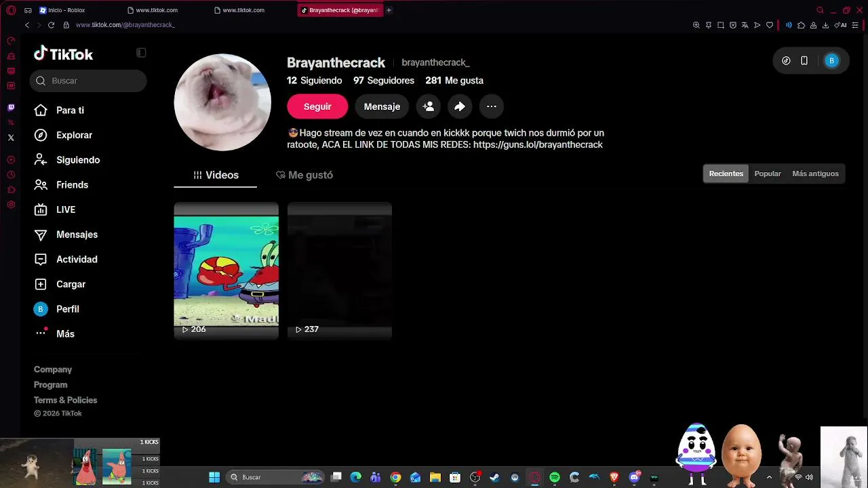Open the Twitch icon in Opera sidebar
The image size is (868, 488).
(11, 108)
